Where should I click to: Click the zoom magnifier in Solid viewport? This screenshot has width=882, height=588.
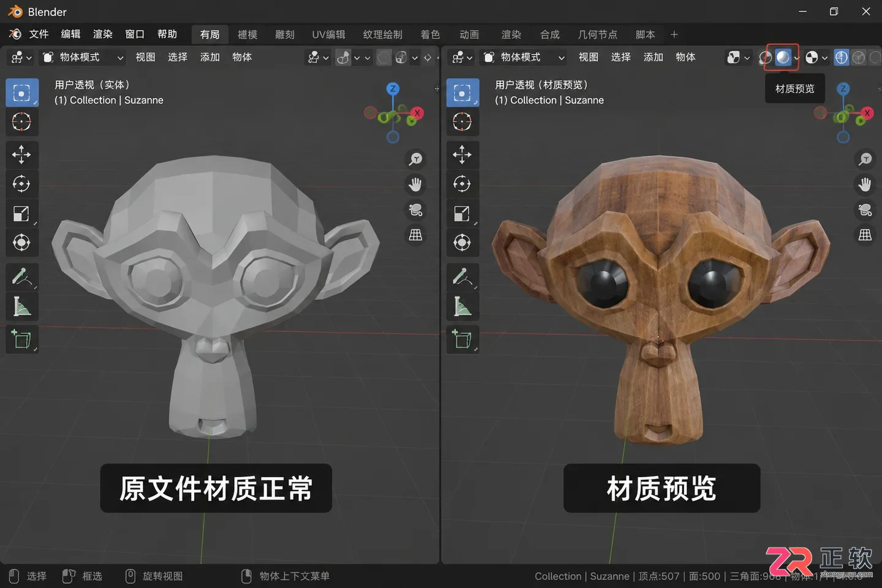415,159
